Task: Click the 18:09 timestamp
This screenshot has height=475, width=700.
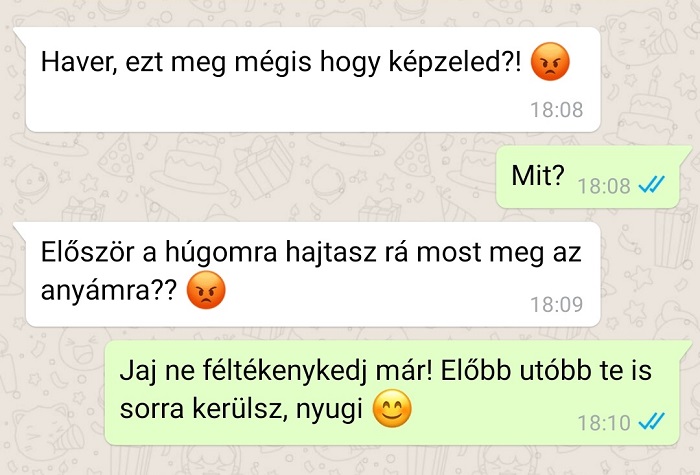Action: pyautogui.click(x=556, y=304)
